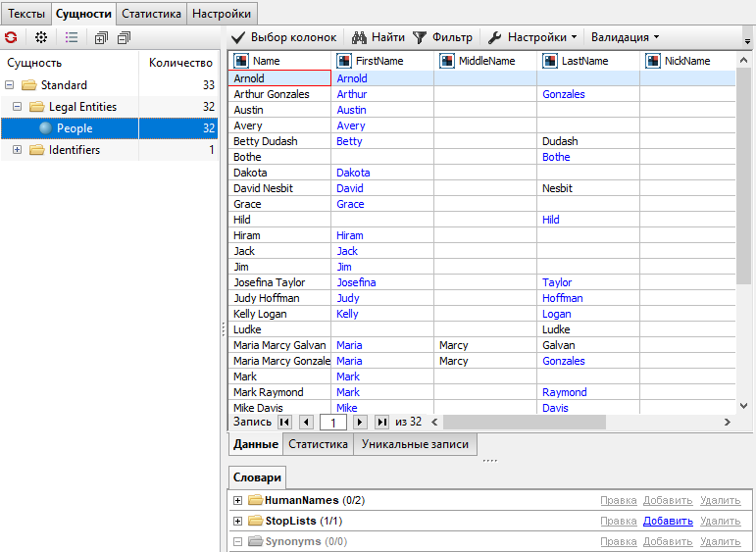The width and height of the screenshot is (756, 552).
Task: Open the Уникальные записи tab
Action: [415, 444]
